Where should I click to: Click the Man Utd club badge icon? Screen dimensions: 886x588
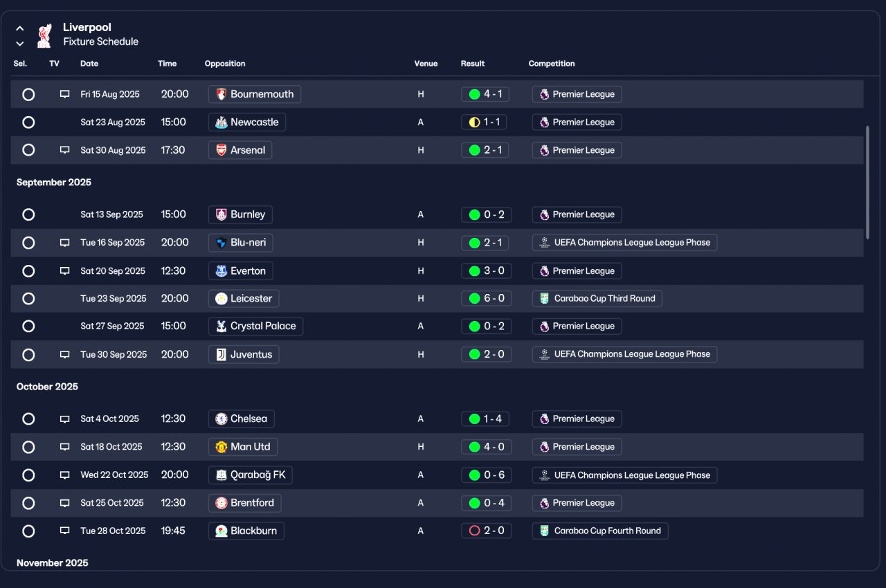(x=221, y=447)
